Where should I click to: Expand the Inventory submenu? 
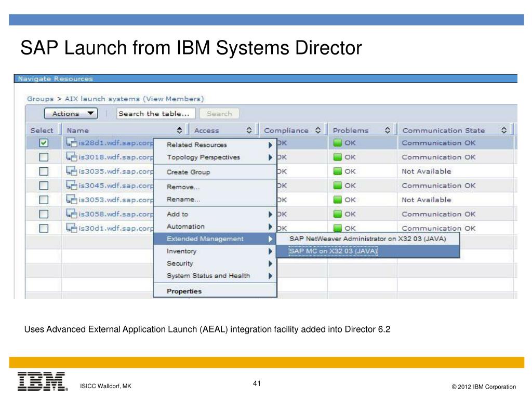pos(215,251)
